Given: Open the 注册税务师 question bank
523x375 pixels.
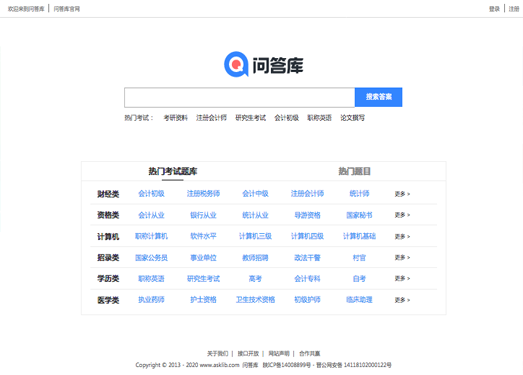Looking at the screenshot, I should pos(203,194).
